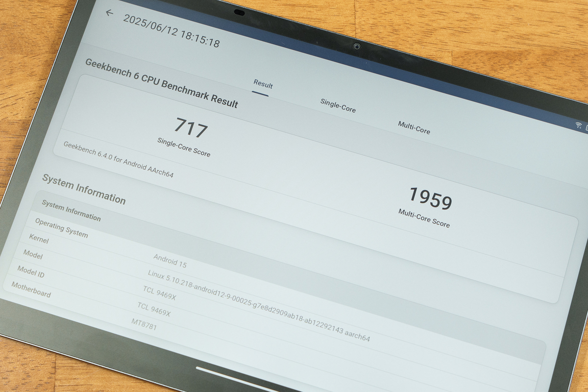The height and width of the screenshot is (392, 588).
Task: Tap the Geekbench 6 CPU Benchmark Result heading
Action: point(161,83)
